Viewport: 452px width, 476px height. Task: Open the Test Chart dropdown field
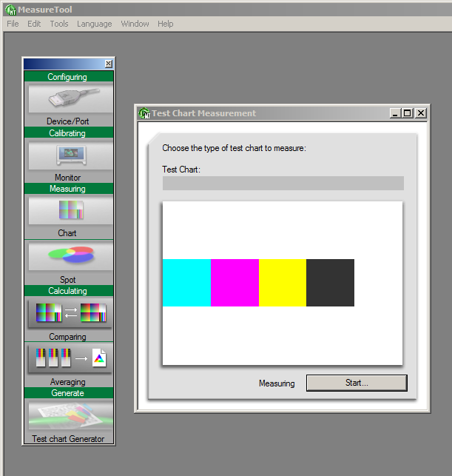pos(283,183)
